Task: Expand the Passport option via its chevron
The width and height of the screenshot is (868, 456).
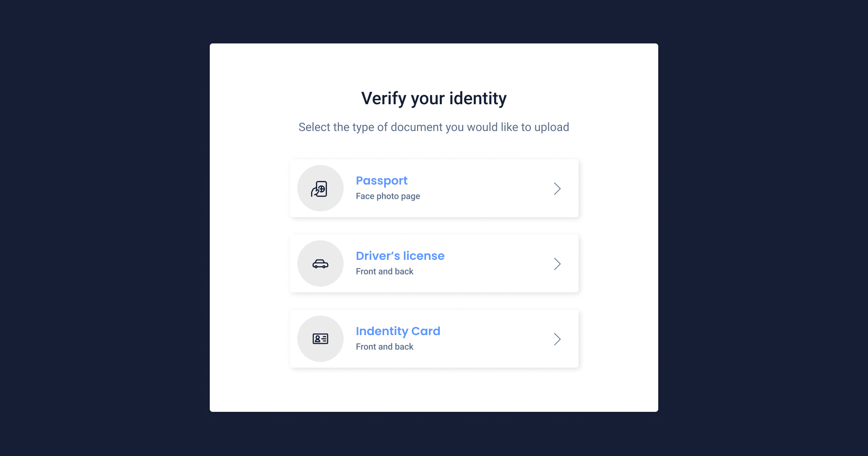Action: pos(557,188)
